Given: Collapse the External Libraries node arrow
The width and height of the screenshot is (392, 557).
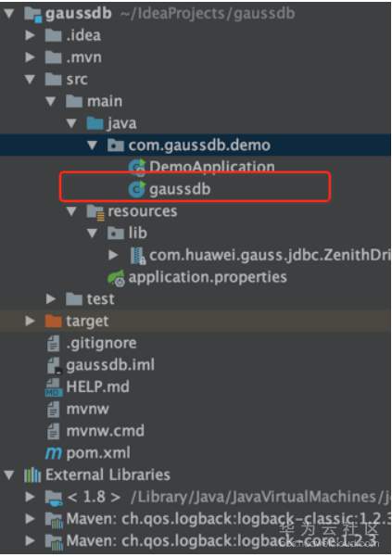Looking at the screenshot, I should (x=9, y=475).
